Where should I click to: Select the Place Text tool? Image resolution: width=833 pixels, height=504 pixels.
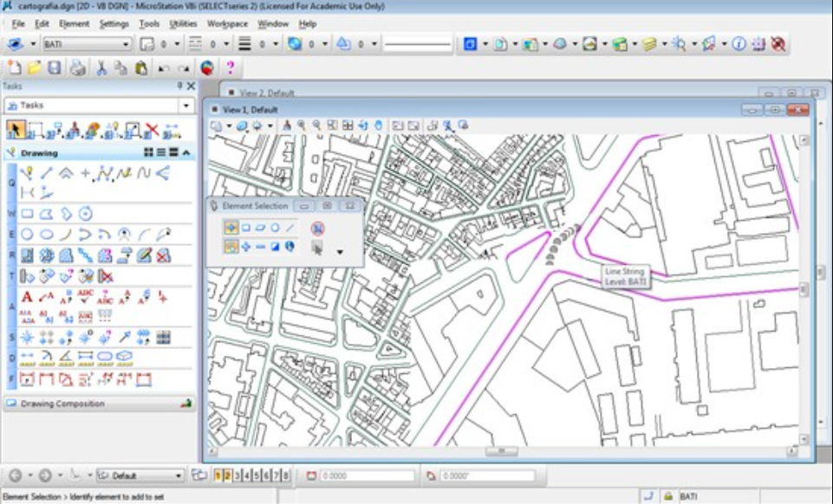pos(27,297)
